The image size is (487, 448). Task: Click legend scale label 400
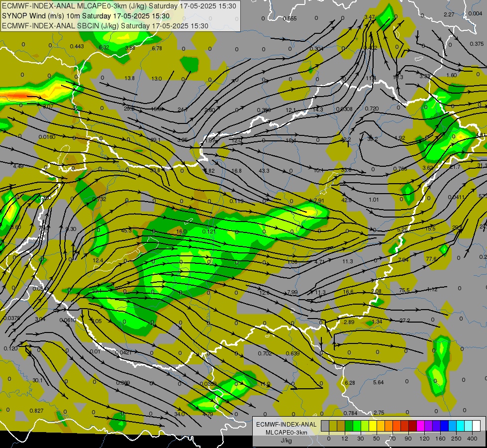point(472,439)
